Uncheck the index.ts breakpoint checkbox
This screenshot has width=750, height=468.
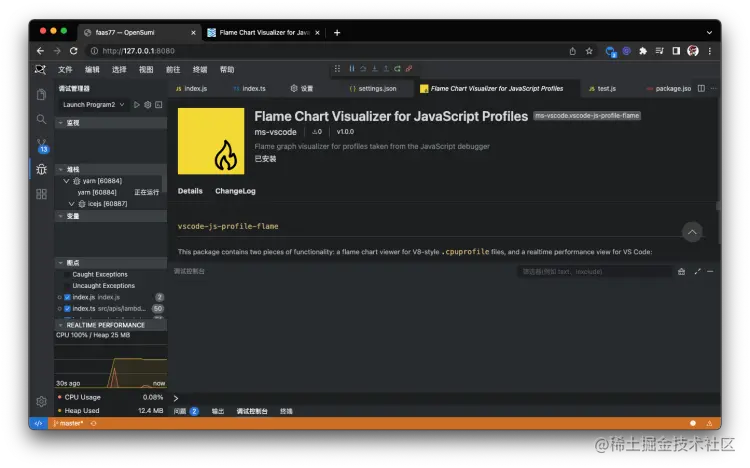[67, 309]
